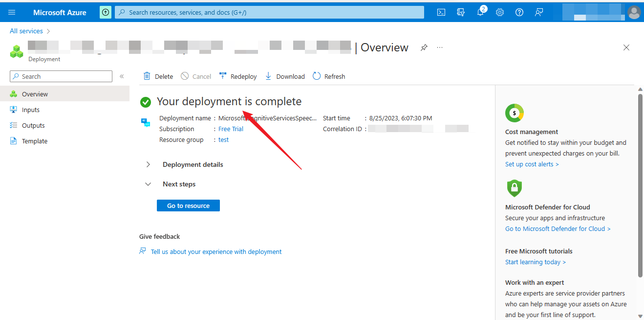Viewport: 644px width, 320px height.
Task: Open Cloud Shell icon
Action: (x=441, y=12)
